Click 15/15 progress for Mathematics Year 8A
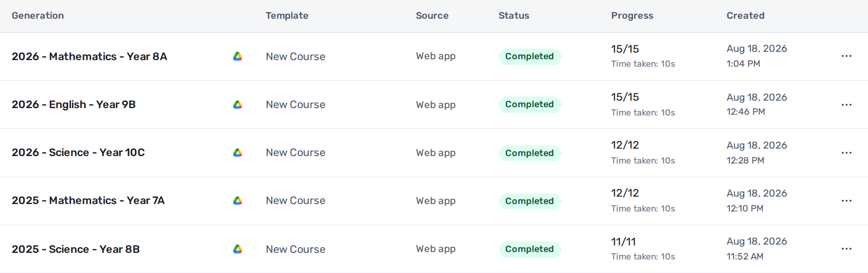Viewport: 868px width, 273px height. point(625,49)
